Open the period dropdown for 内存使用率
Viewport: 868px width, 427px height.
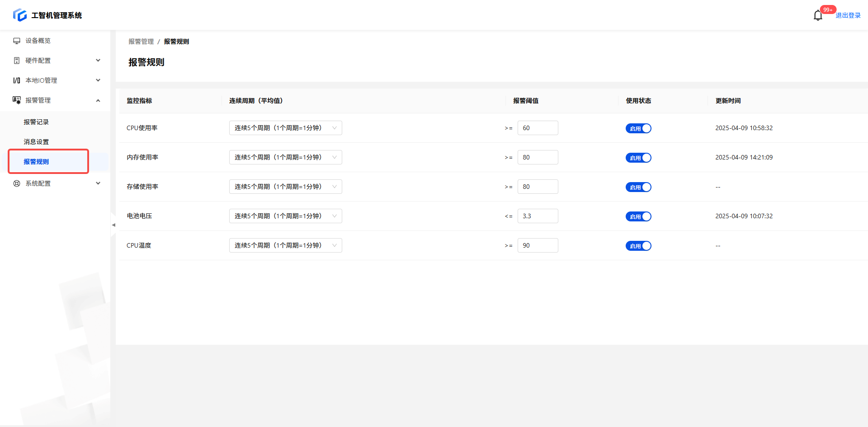coord(285,157)
